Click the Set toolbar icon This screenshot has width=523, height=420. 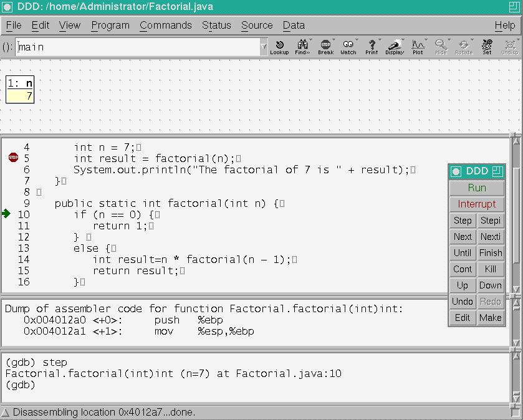pos(487,47)
